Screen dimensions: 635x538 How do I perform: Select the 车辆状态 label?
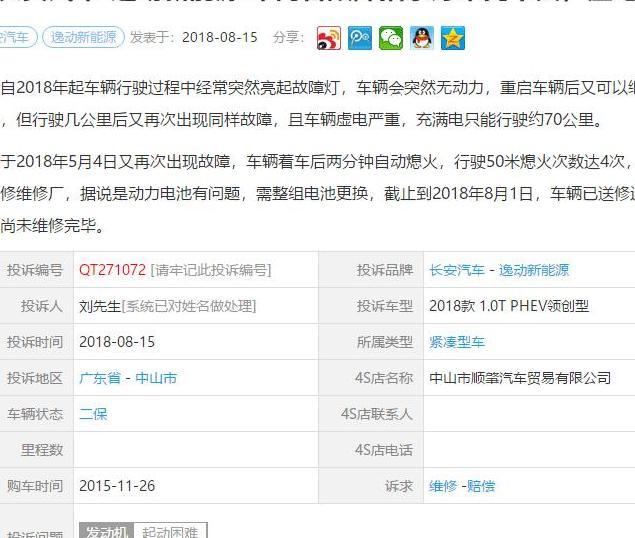click(x=35, y=414)
